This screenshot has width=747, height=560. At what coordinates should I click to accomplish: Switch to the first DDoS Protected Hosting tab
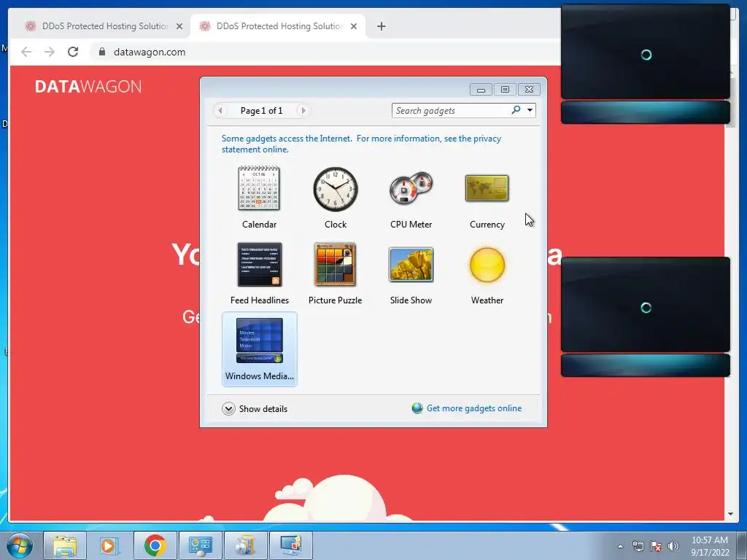tap(98, 26)
